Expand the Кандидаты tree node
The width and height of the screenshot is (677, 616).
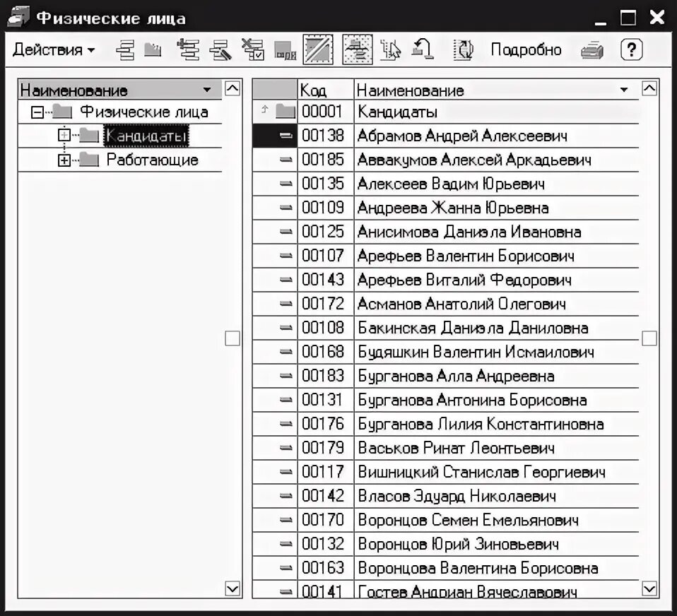coord(64,136)
